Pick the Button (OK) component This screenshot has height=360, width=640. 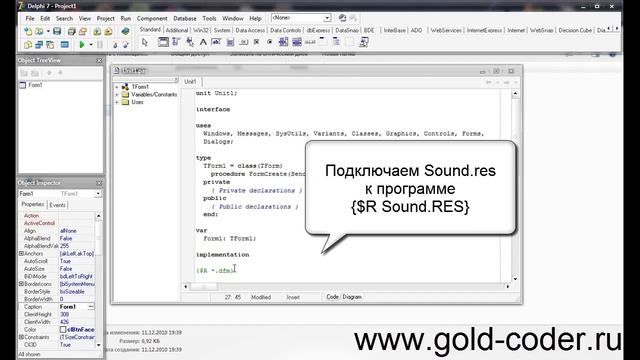tap(243, 42)
